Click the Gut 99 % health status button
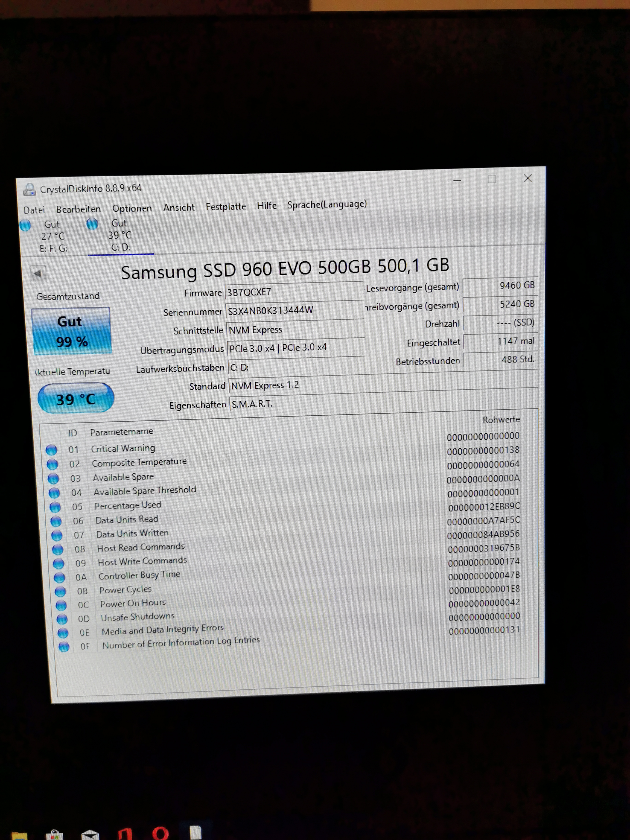630x840 pixels. [72, 332]
